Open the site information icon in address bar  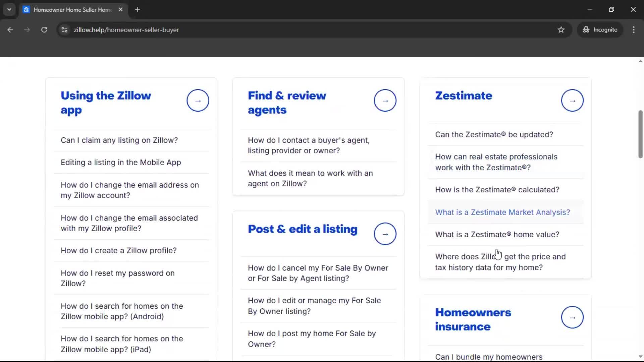[x=64, y=29]
